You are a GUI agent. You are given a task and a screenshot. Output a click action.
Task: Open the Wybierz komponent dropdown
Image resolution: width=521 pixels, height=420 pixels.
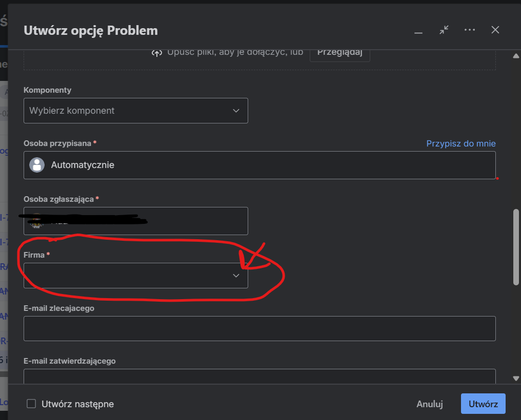tap(135, 111)
